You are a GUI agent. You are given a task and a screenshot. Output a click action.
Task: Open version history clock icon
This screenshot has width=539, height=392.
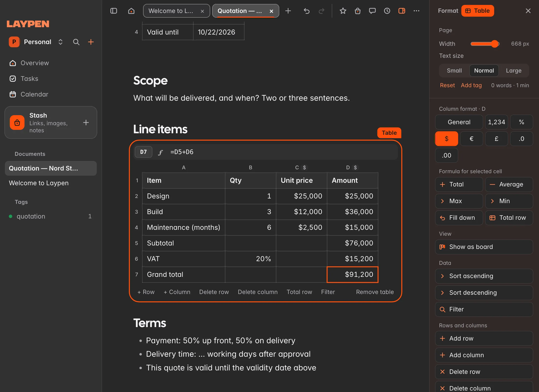(x=387, y=11)
